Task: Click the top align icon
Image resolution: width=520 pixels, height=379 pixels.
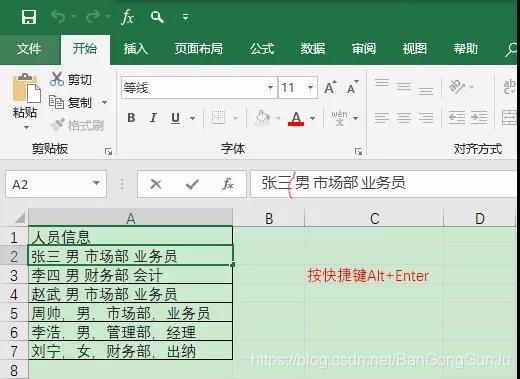Action: click(x=382, y=83)
